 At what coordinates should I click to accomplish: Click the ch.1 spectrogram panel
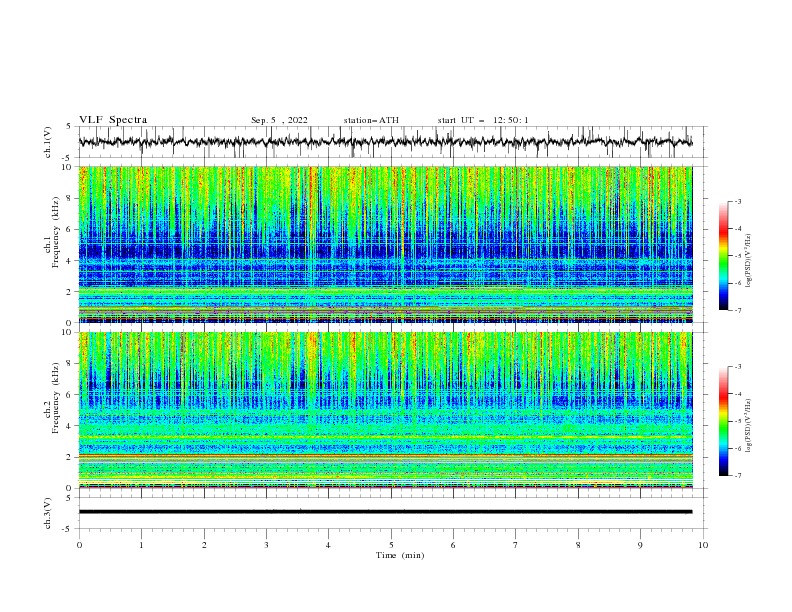pos(385,244)
